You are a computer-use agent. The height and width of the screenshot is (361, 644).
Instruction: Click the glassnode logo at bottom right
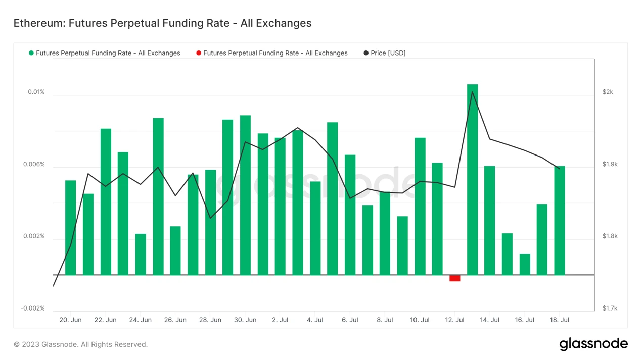coord(593,344)
